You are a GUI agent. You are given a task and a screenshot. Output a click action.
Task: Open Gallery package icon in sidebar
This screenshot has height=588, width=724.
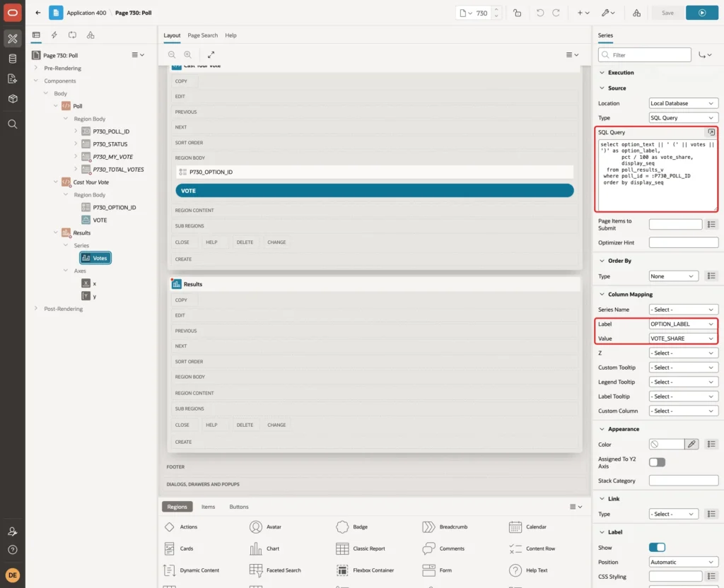13,98
